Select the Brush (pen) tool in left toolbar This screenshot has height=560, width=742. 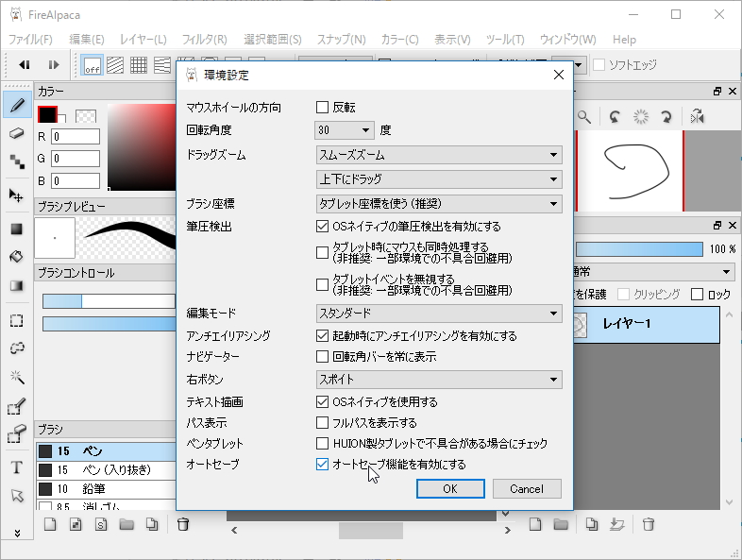17,105
